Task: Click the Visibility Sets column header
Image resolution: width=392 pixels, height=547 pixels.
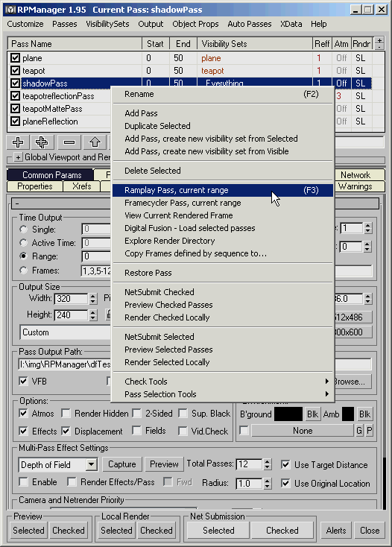Action: tap(255, 44)
